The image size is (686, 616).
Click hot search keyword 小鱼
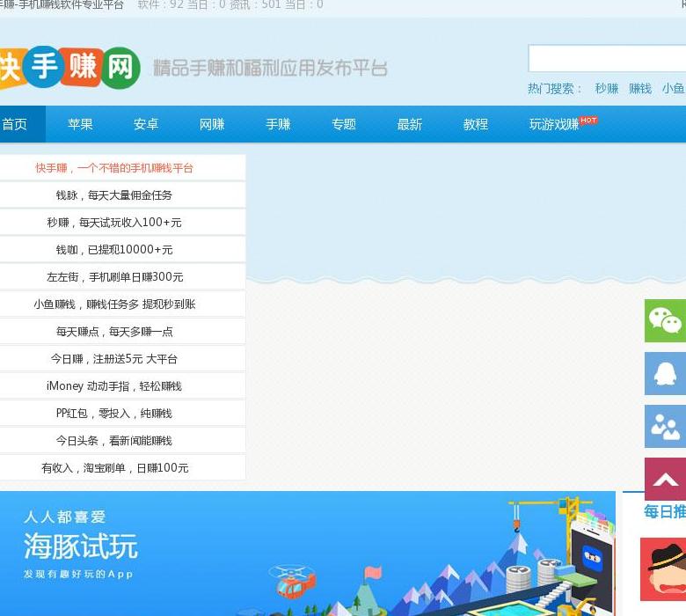point(674,89)
